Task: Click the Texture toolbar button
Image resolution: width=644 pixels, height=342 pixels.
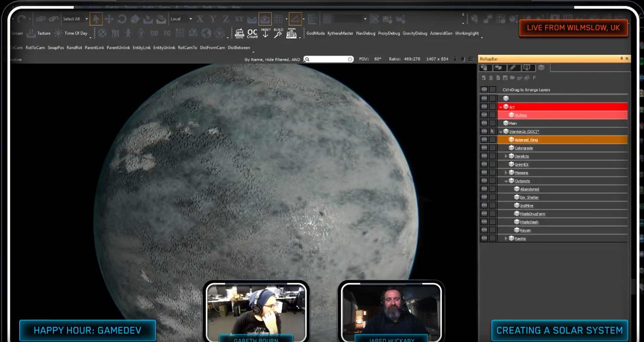Action: point(44,33)
